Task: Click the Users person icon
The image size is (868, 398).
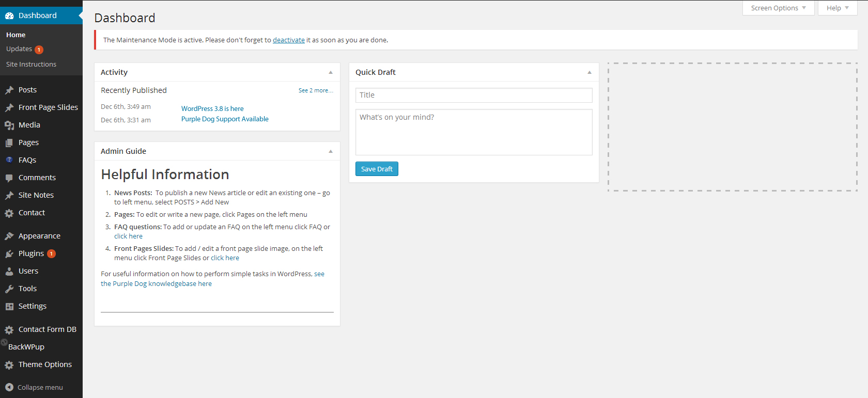Action: 9,271
